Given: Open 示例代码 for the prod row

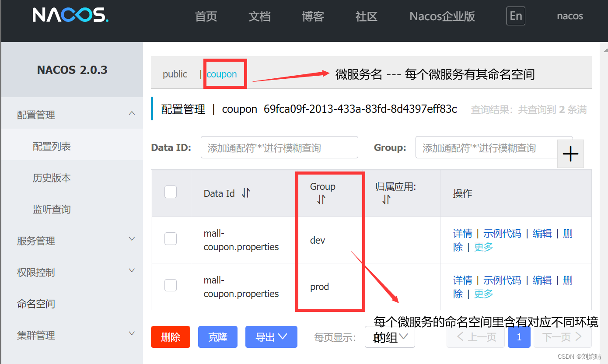Looking at the screenshot, I should (502, 280).
